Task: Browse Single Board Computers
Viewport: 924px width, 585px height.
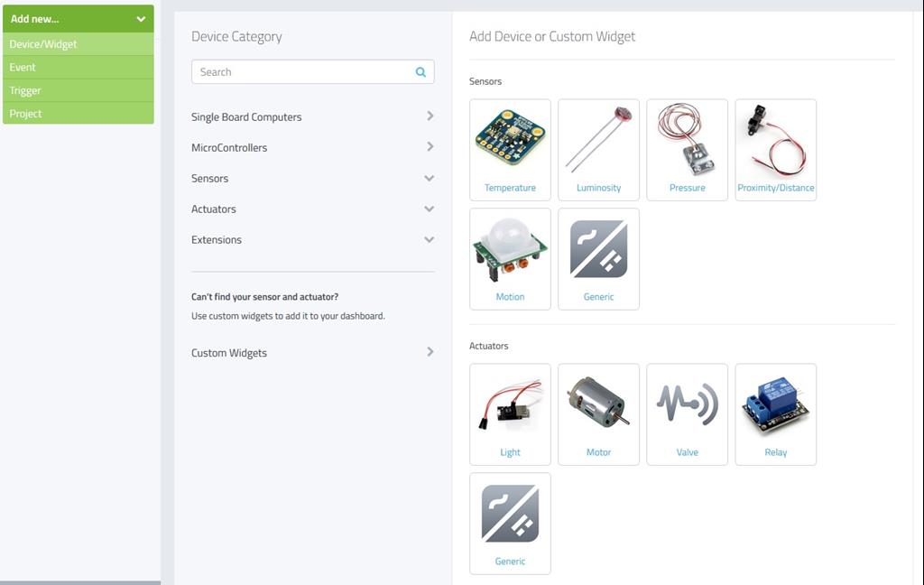Action: pyautogui.click(x=312, y=116)
